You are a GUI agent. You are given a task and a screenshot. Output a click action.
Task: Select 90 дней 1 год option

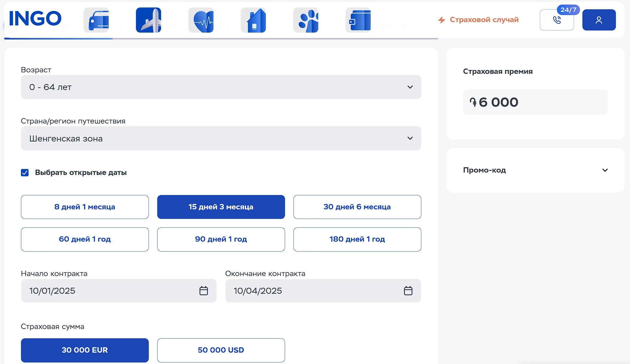click(x=221, y=239)
